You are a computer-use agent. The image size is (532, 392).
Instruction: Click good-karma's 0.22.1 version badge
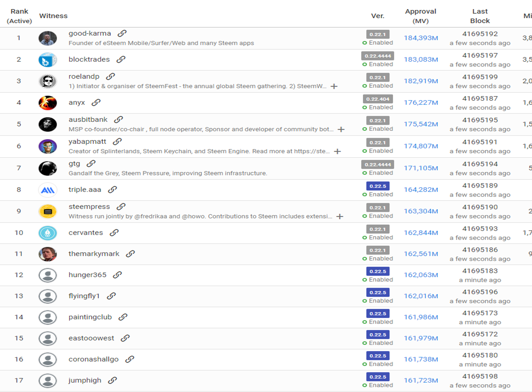point(378,34)
